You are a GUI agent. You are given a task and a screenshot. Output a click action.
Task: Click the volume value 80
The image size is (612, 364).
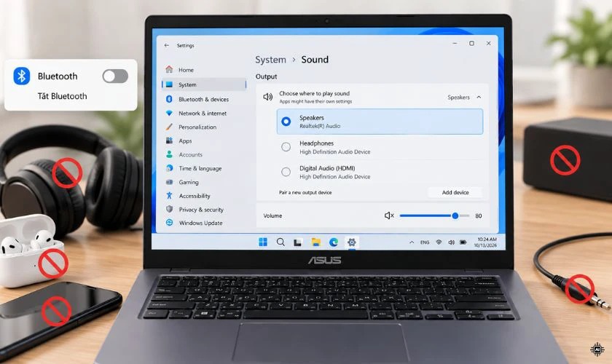click(479, 215)
